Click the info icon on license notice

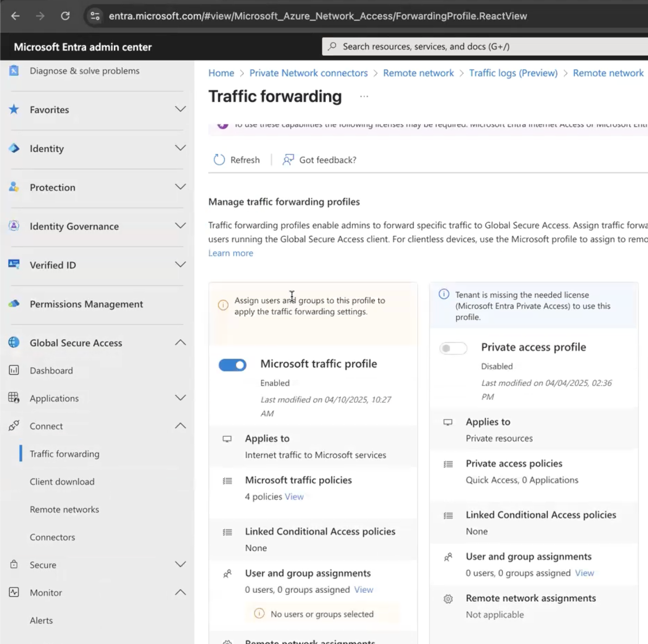444,295
